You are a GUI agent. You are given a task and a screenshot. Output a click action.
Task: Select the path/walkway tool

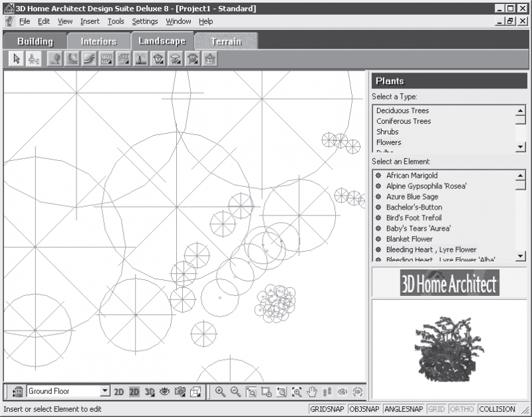point(90,59)
